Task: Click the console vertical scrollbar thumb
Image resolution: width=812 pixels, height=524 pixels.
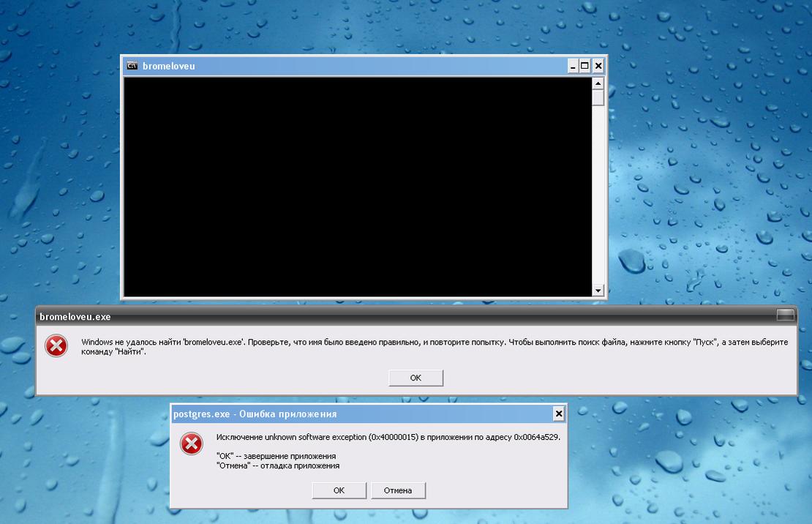Action: tap(598, 97)
